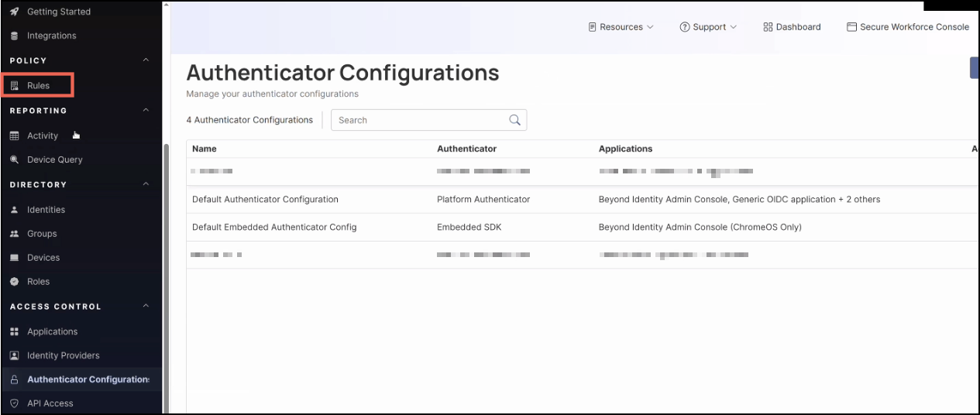
Task: Click the Getting Started rocket icon
Action: [14, 12]
